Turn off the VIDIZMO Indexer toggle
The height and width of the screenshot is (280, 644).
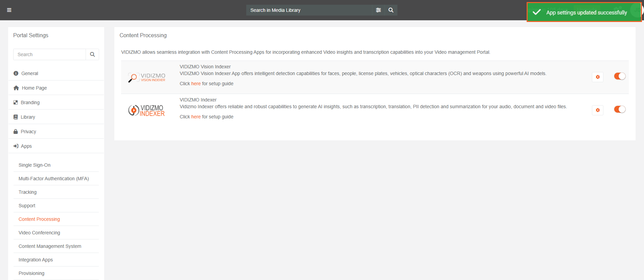click(x=620, y=110)
